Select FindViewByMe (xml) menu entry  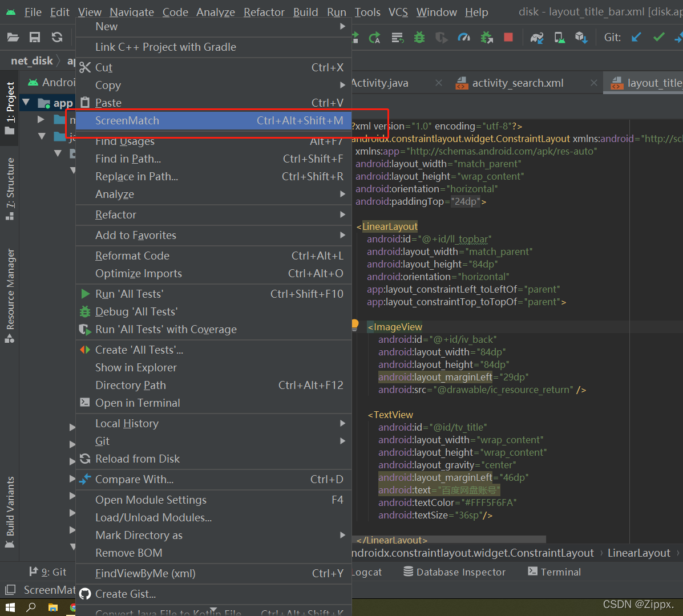(213, 573)
